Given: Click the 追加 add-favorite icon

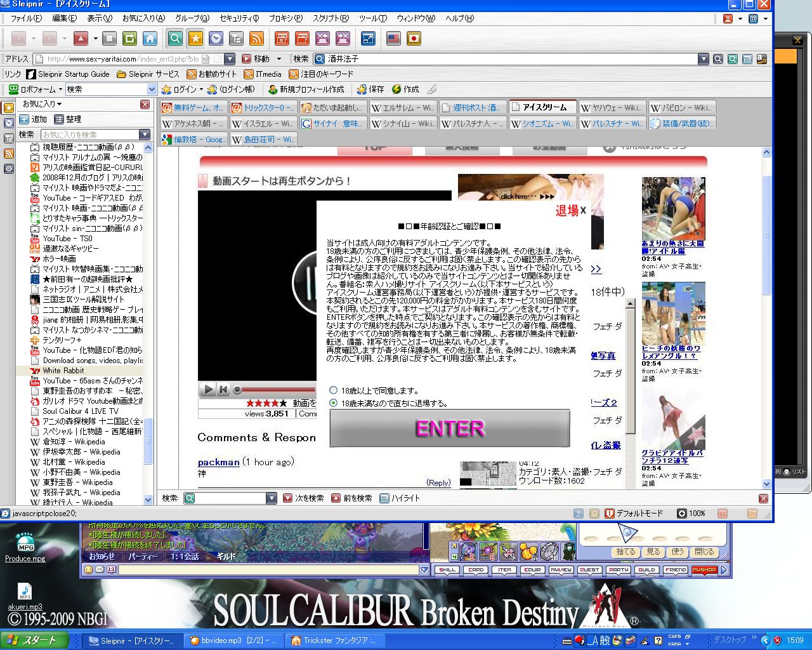Looking at the screenshot, I should click(x=24, y=119).
